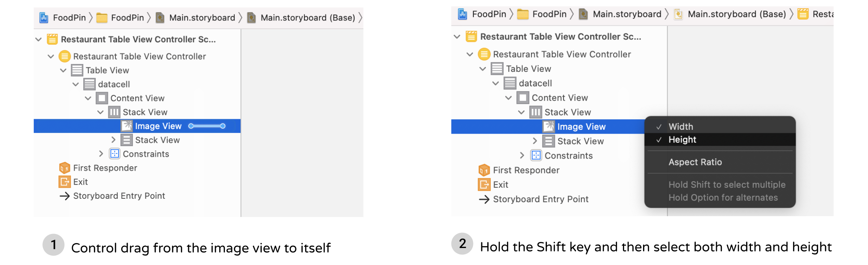Click Main.storyboard (Base) in left breadcrumb
Screen dimensions: 868x265
point(308,18)
